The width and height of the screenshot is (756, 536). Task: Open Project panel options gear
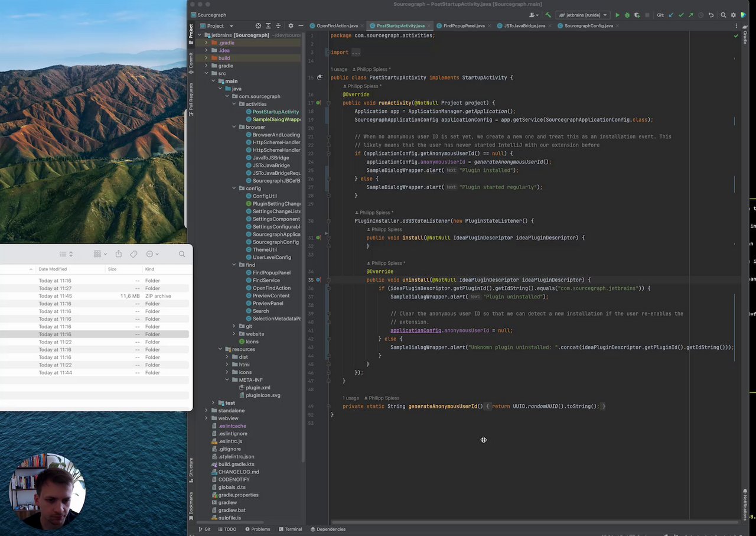coord(291,26)
